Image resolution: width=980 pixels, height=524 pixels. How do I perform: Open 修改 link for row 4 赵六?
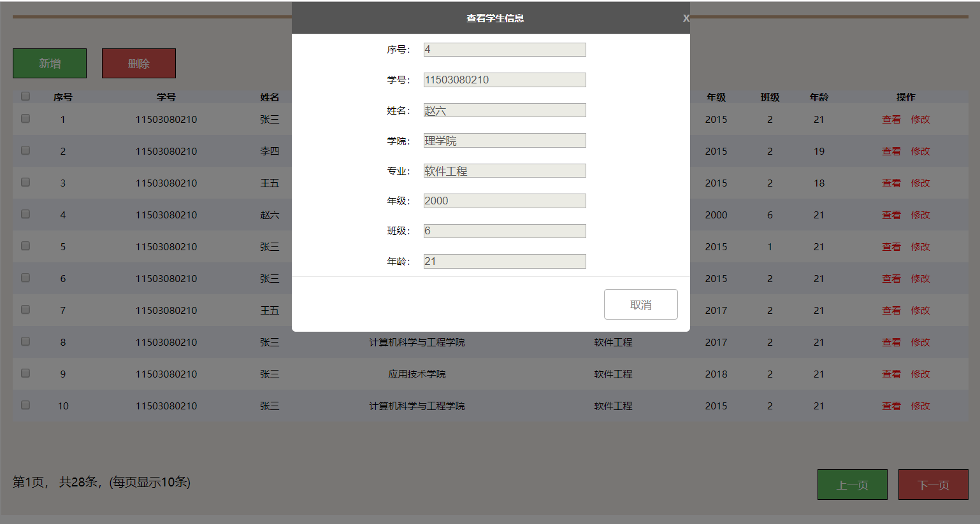pos(921,215)
